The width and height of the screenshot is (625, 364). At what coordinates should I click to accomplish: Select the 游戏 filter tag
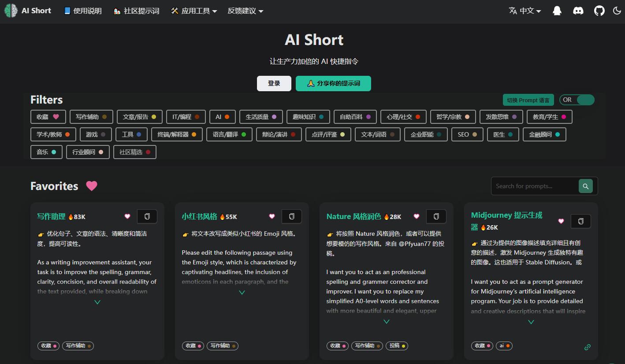tap(96, 134)
